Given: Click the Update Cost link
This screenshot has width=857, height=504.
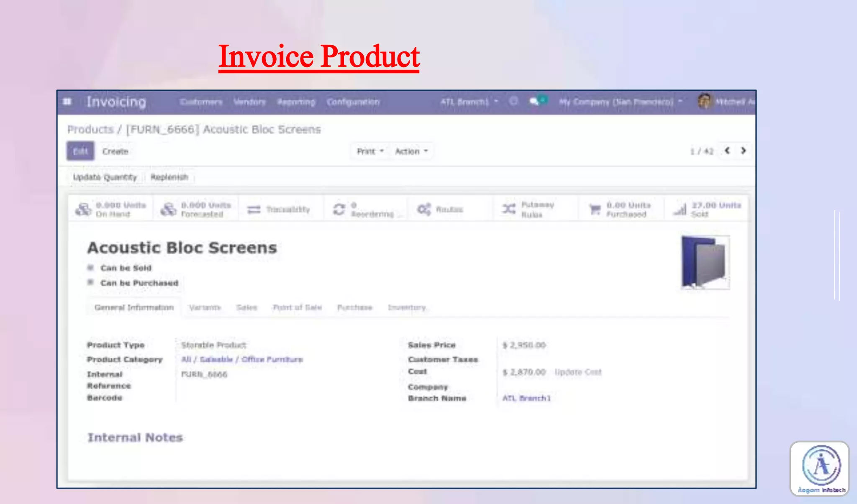Looking at the screenshot, I should pos(578,372).
